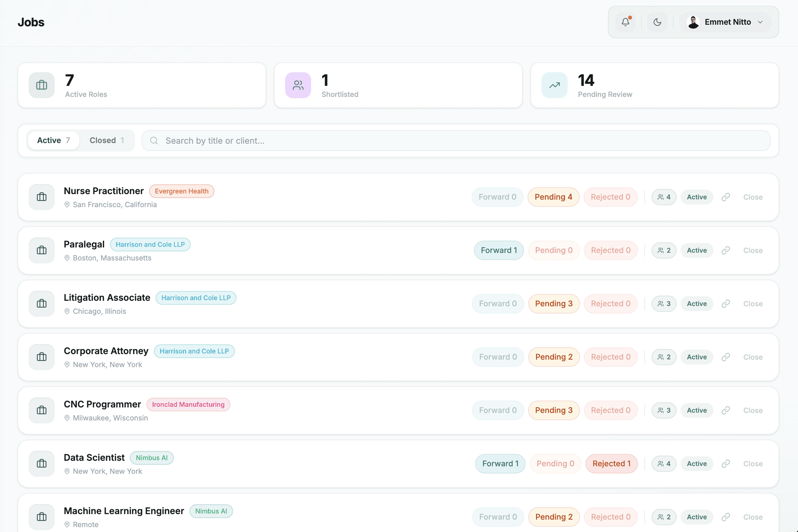Expand the Emmet Nitto account dropdown
798x532 pixels.
point(726,22)
